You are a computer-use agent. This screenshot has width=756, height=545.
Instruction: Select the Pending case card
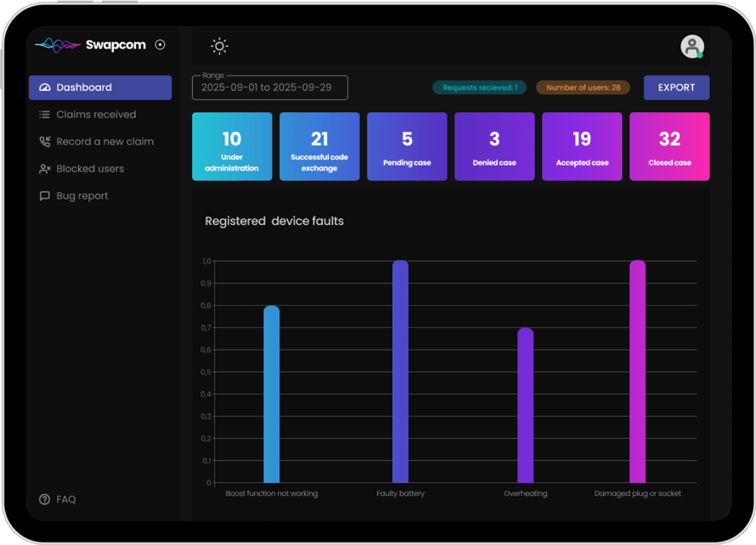pos(407,147)
